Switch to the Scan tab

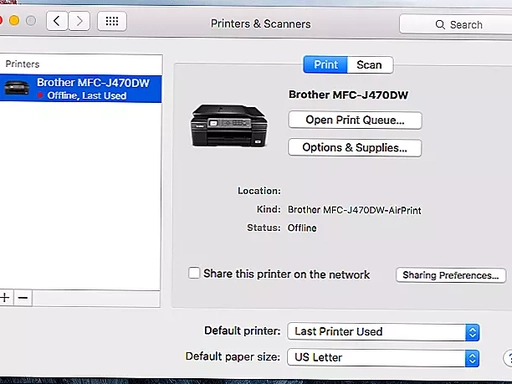[370, 65]
